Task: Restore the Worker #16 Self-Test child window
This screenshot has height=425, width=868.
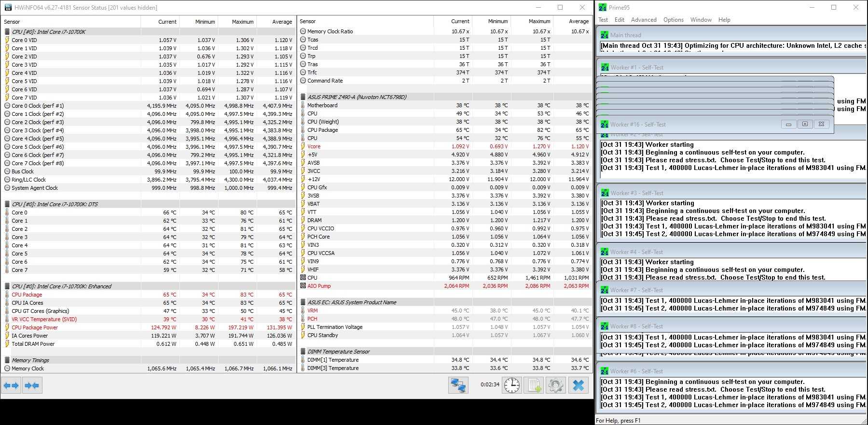Action: (805, 125)
